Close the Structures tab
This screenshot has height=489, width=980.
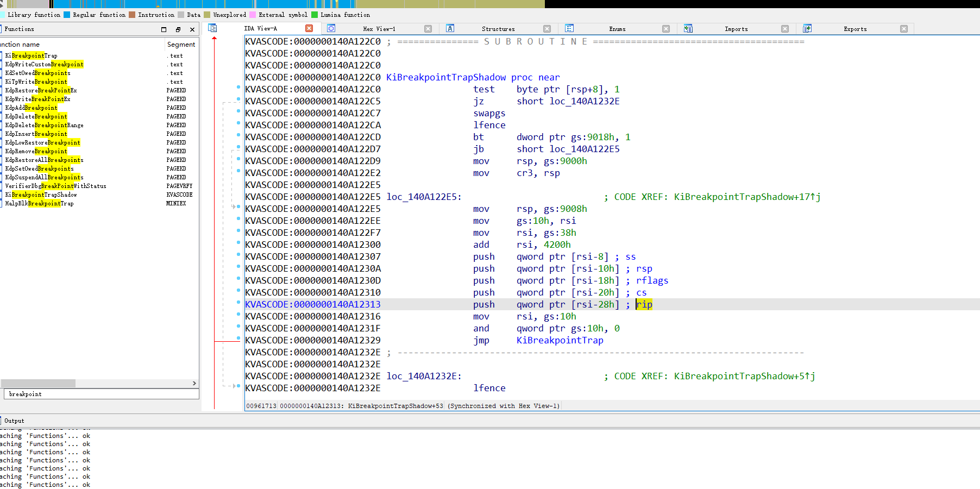pos(547,29)
